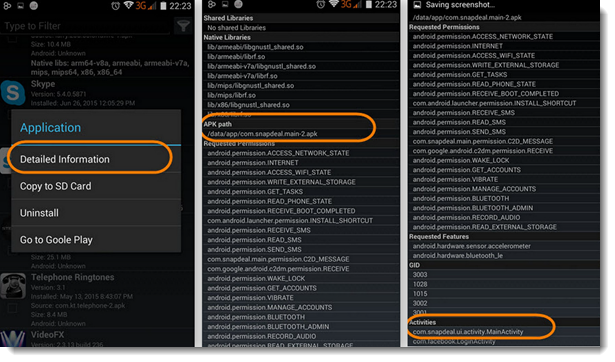The image size is (615, 362).
Task: Select the Skype app title
Action: coord(43,84)
